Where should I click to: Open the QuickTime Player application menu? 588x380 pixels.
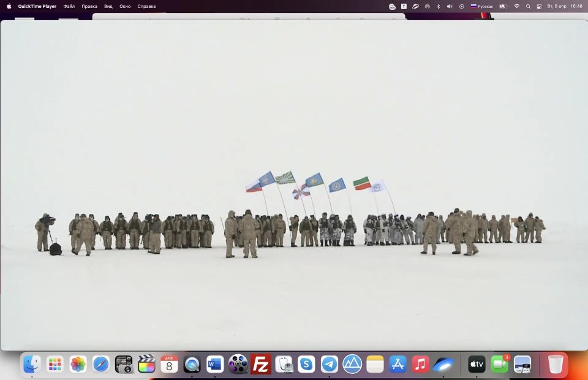point(37,6)
